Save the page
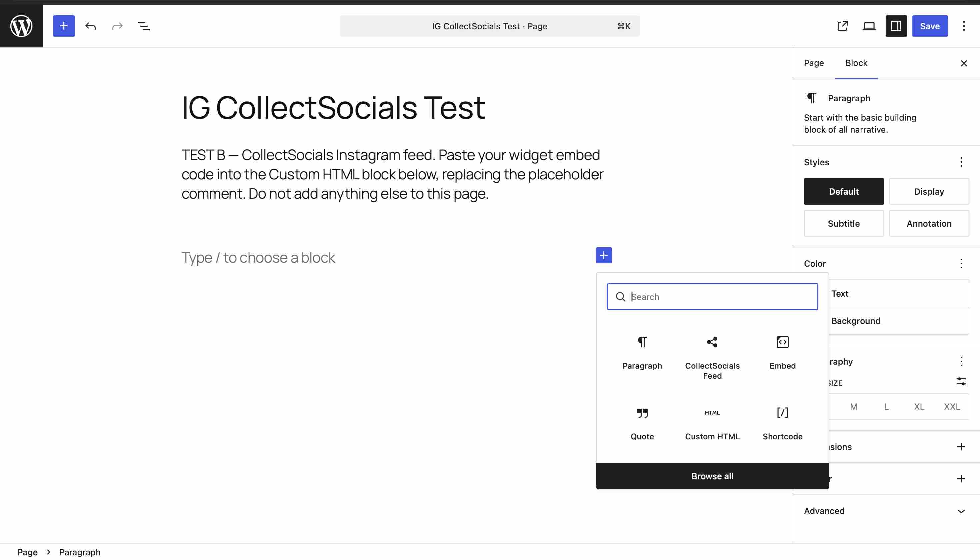Screen dimensions: 980x560 (930, 26)
